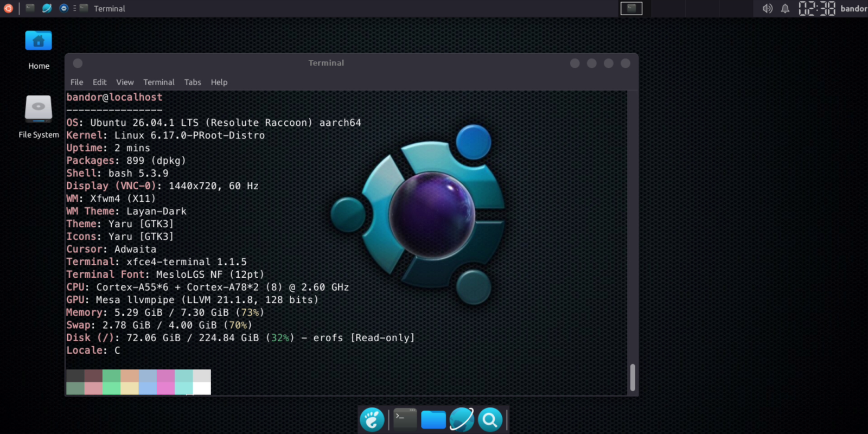The width and height of the screenshot is (868, 434).
Task: Click the "OS: Ubuntu 26.04.1 LTS" line
Action: pos(214,123)
